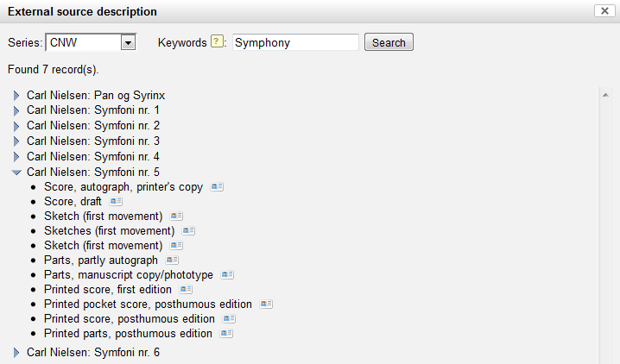Viewport: 620px width, 364px height.
Task: Click the card icon next to Score, draft
Action: (x=116, y=202)
